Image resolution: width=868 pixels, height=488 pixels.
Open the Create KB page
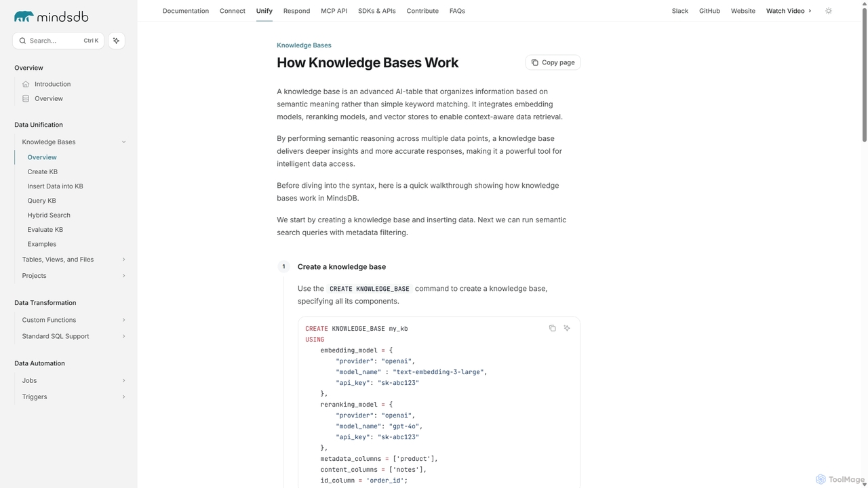tap(43, 171)
